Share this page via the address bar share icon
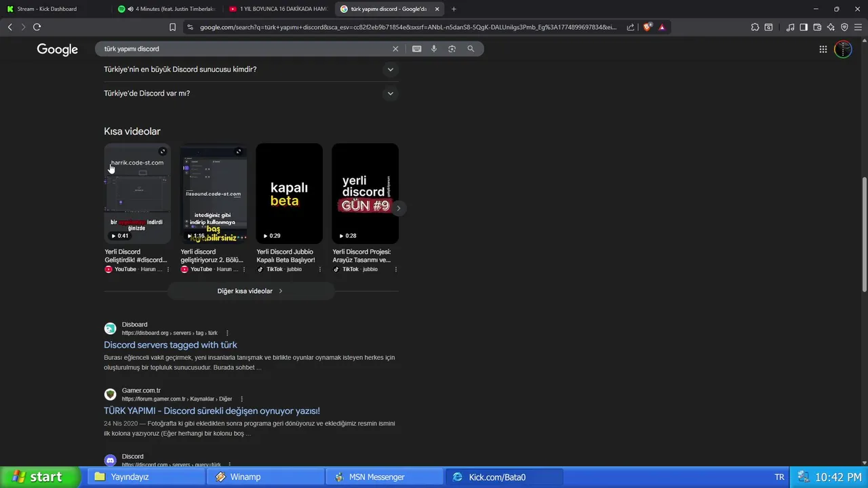 click(631, 27)
